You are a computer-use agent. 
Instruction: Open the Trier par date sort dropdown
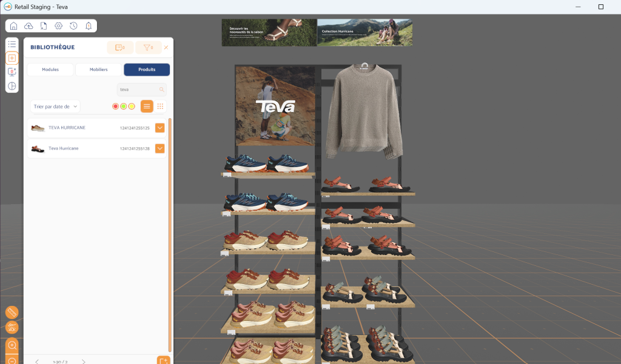tap(55, 107)
